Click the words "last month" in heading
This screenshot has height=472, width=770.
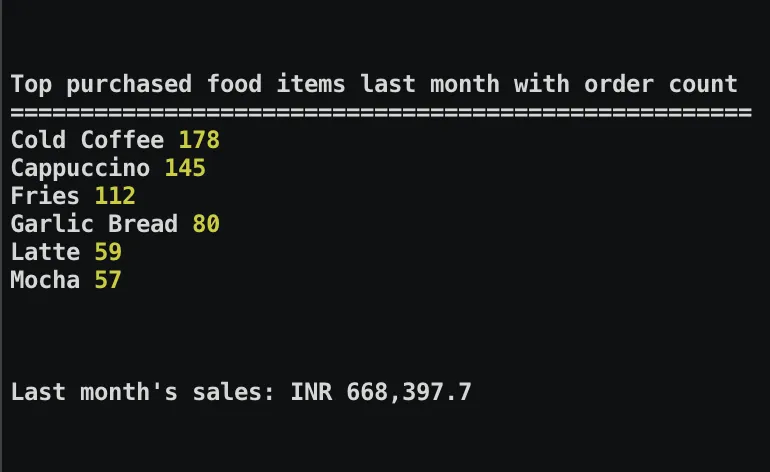430,84
